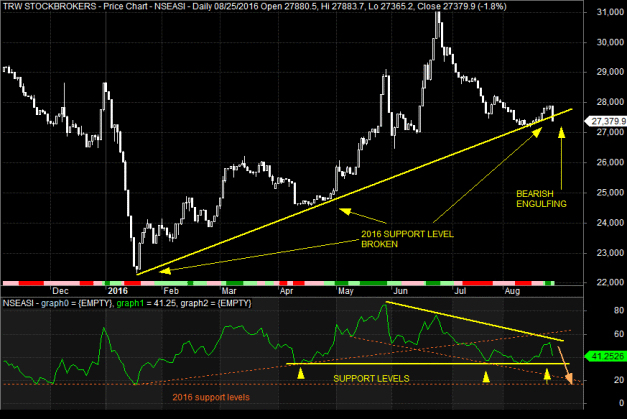Select the BEARISH ENGULFING annotation text
The width and height of the screenshot is (627, 419).
point(541,199)
